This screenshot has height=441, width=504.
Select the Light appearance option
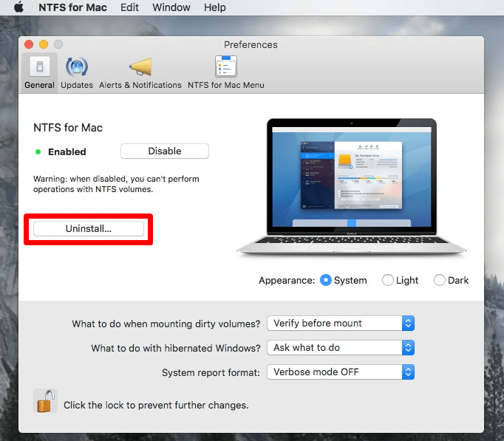pyautogui.click(x=388, y=280)
